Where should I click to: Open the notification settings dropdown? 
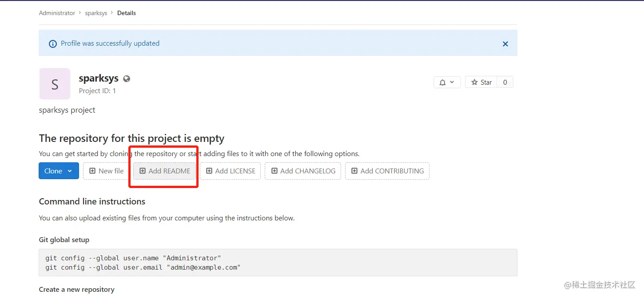447,82
